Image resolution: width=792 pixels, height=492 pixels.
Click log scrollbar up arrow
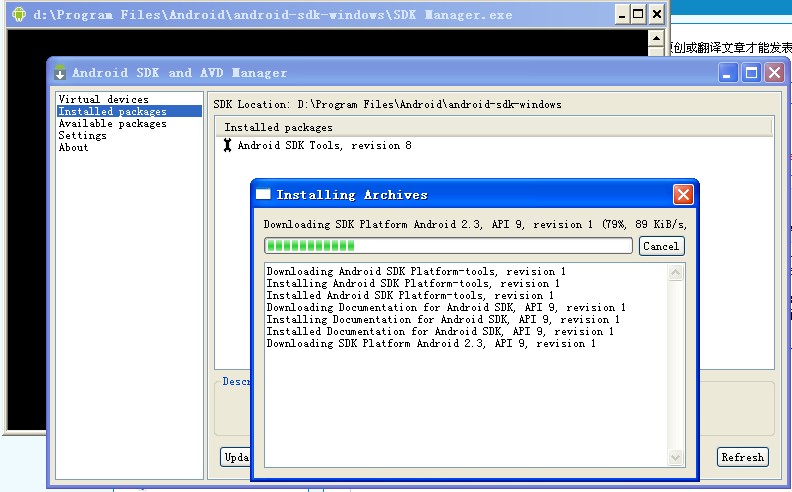675,273
